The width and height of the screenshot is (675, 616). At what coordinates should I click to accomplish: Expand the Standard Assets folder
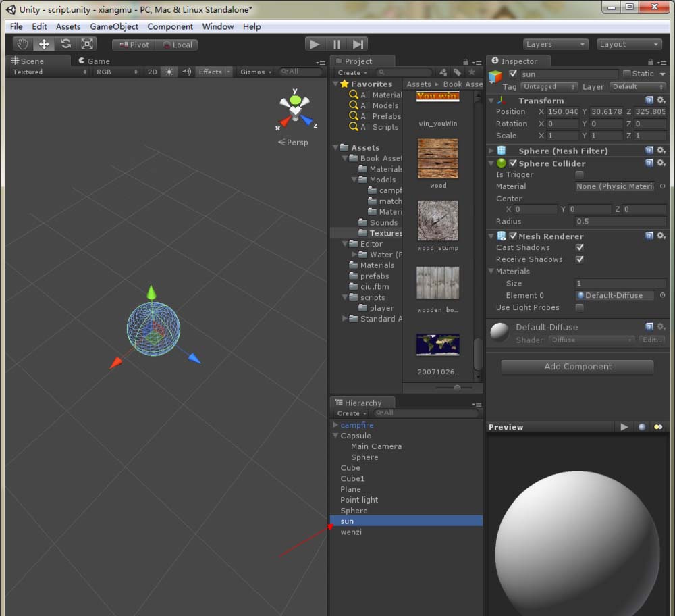coord(345,319)
